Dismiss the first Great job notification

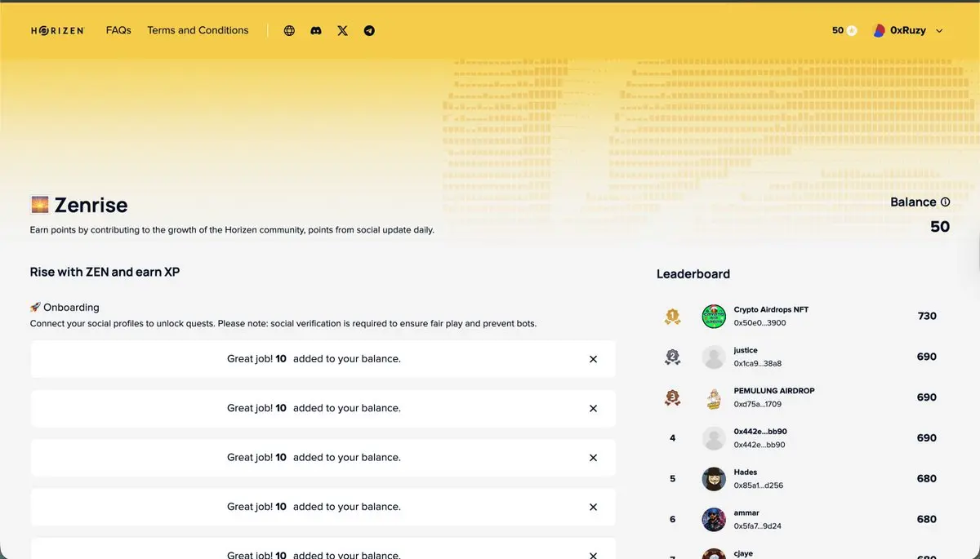(x=593, y=359)
